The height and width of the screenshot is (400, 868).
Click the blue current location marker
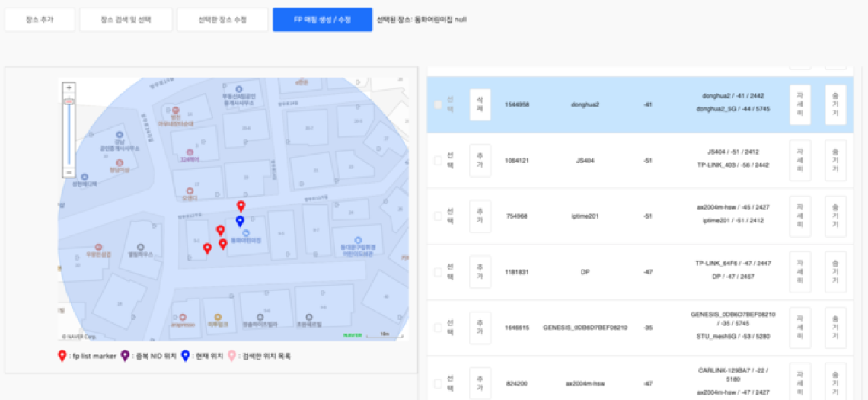(x=240, y=221)
